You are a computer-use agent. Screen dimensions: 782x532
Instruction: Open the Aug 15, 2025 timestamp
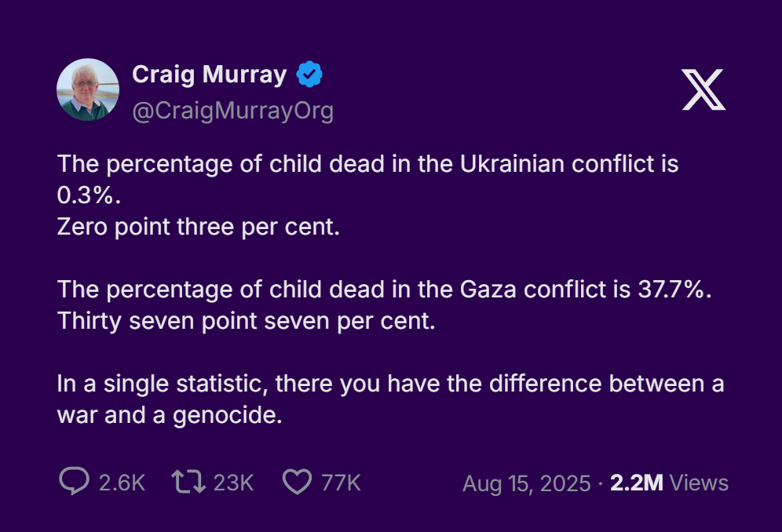[526, 483]
